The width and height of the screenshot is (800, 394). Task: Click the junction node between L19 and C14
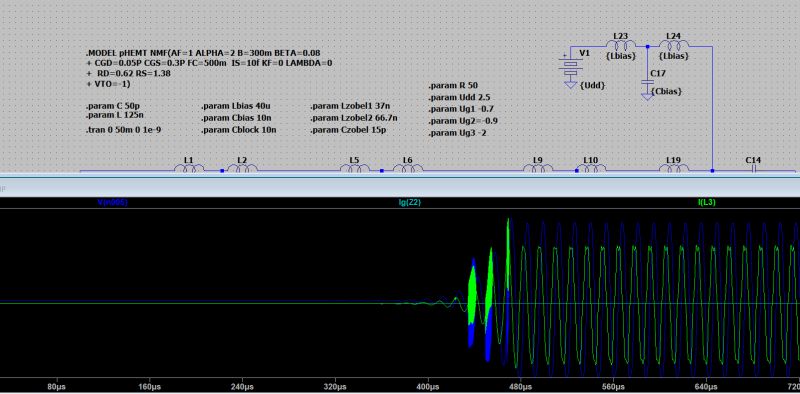pos(712,171)
